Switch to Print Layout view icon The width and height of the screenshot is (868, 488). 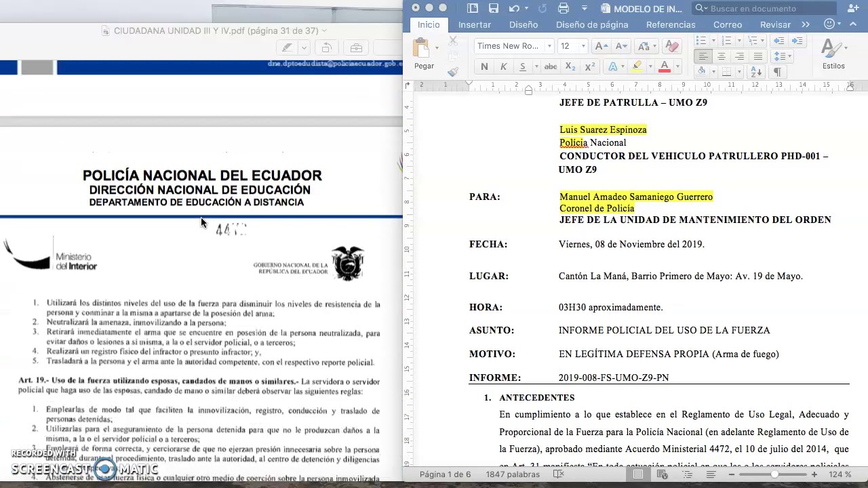pos(638,474)
